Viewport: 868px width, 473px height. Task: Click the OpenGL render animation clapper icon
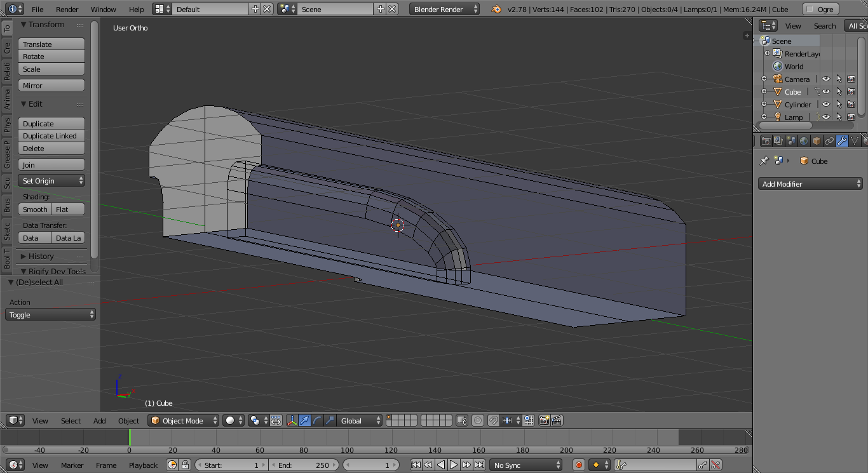[557, 420]
